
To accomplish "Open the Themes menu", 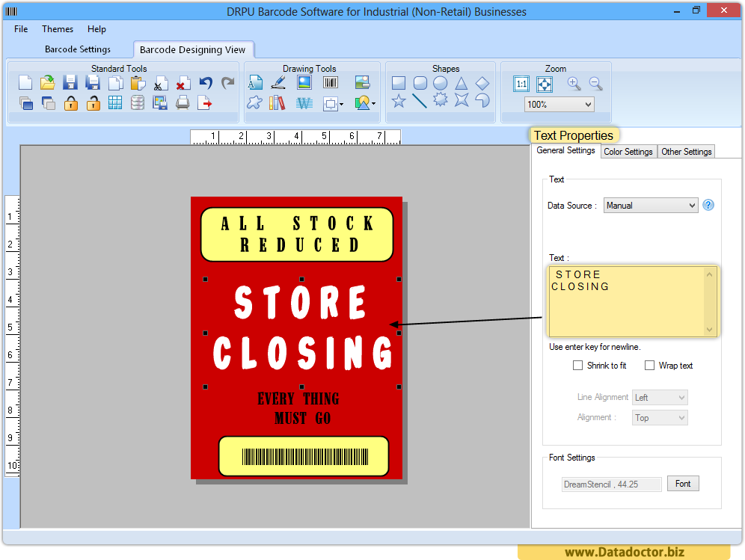I will tap(58, 29).
